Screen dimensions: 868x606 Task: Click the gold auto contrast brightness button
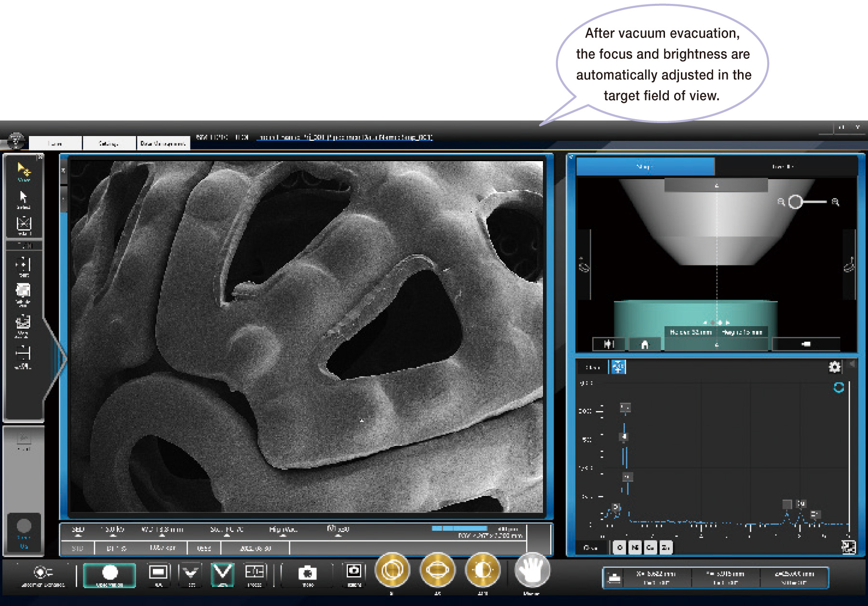point(482,571)
